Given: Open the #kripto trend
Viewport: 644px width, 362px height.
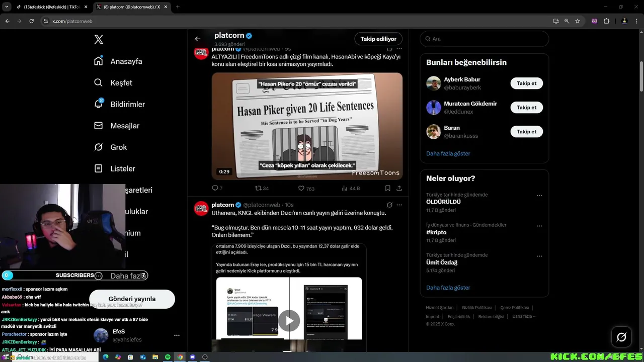Looking at the screenshot, I should coord(436,232).
